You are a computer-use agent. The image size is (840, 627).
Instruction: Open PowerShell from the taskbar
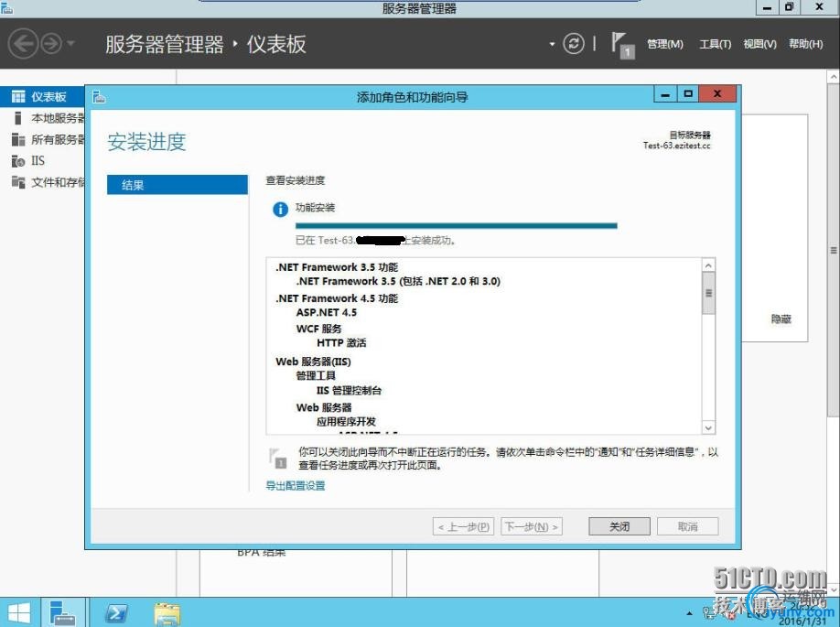click(x=116, y=612)
